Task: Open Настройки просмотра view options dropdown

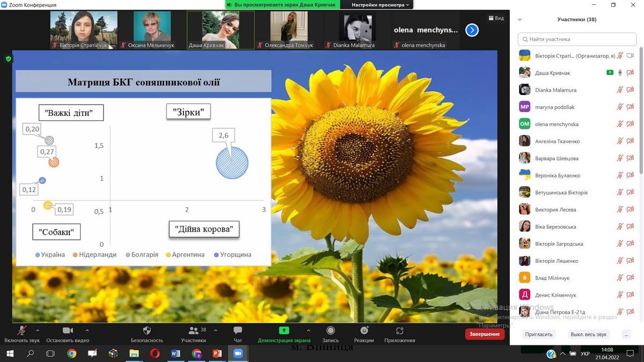Action: pos(380,5)
